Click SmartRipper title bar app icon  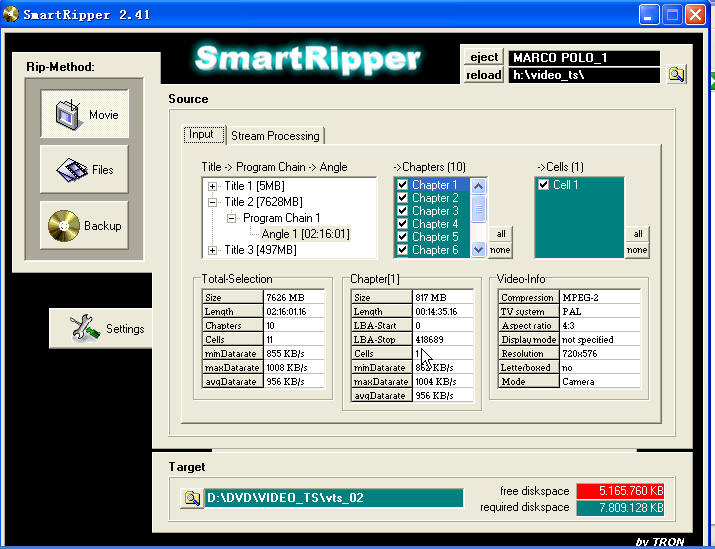(x=10, y=14)
